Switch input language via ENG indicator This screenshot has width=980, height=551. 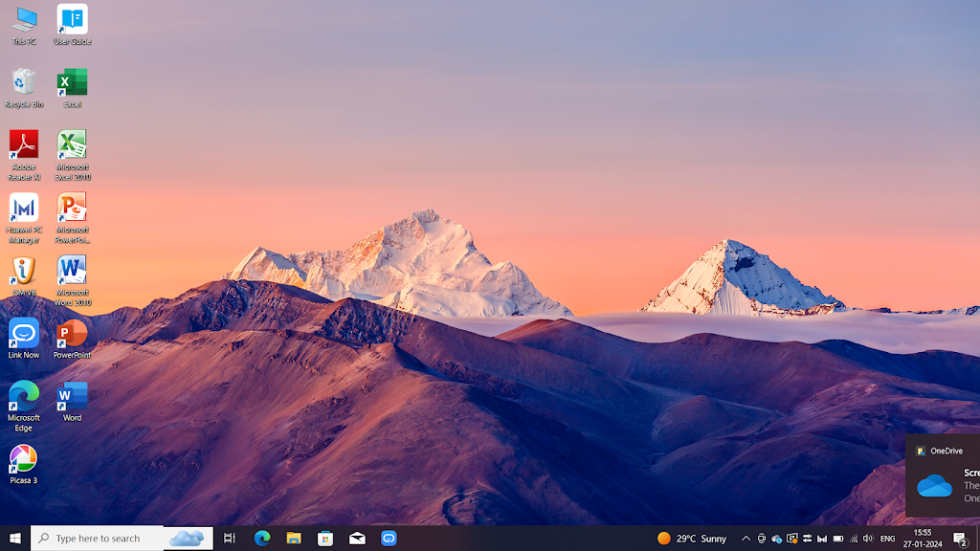(887, 539)
